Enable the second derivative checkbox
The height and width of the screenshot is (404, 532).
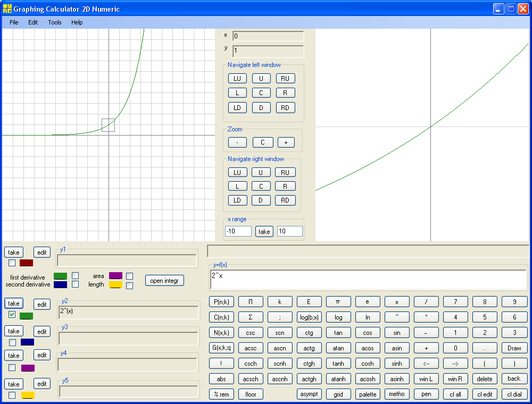point(76,284)
